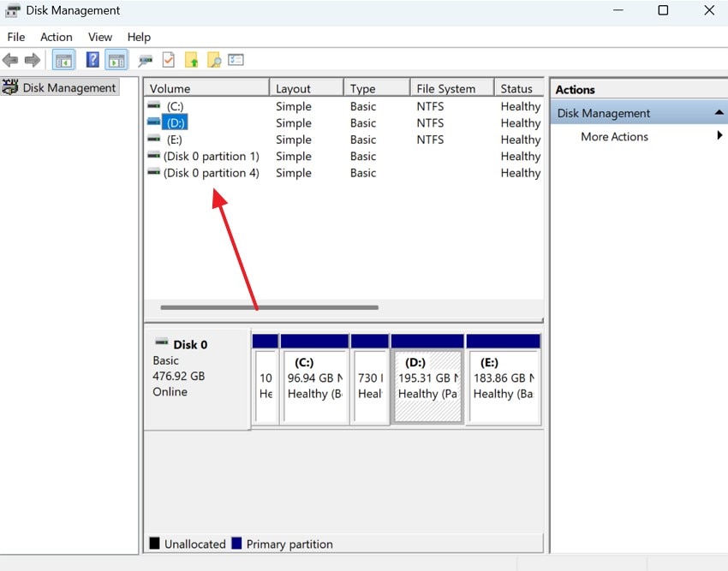Screen dimensions: 728x571
Task: Sort volumes by the Status column header
Action: point(518,87)
